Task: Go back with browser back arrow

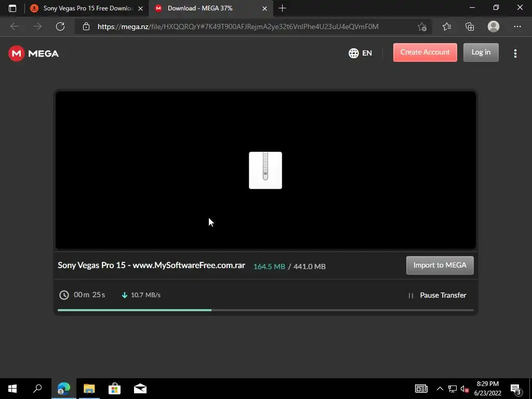Action: coord(15,26)
